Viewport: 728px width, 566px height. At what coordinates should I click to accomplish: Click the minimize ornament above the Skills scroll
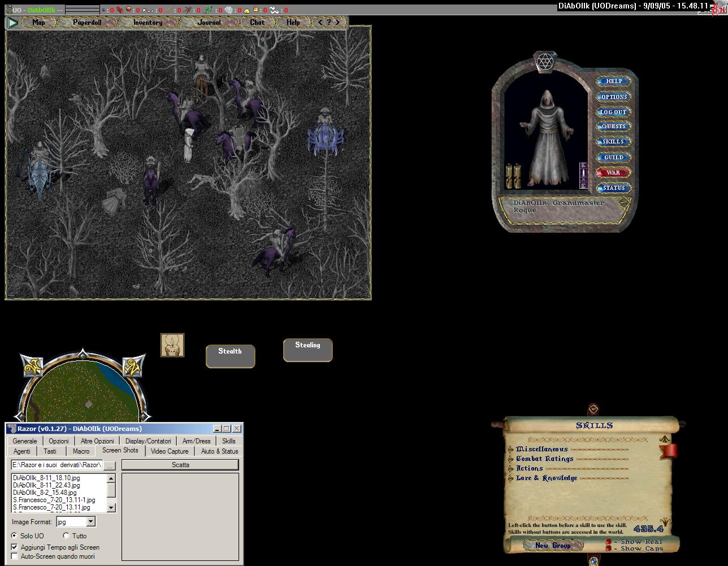[593, 409]
